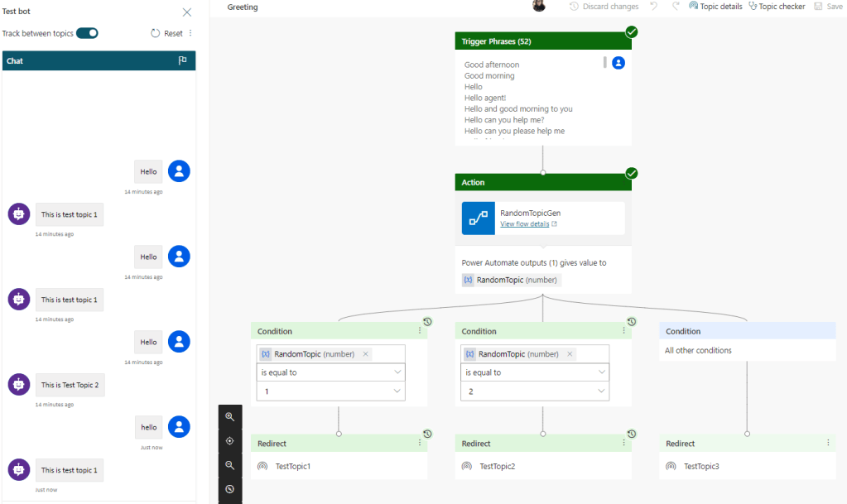Zoom in on the authoring canvas

point(230,417)
